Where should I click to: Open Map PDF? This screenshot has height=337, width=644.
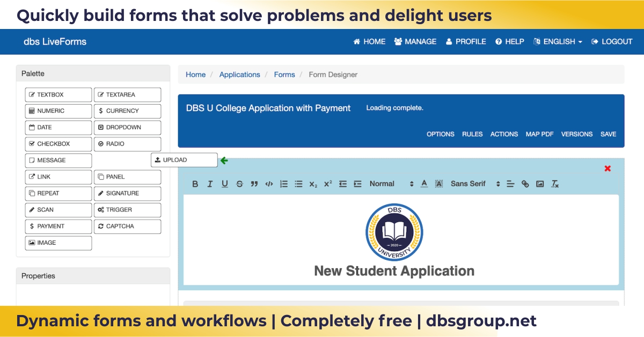540,134
